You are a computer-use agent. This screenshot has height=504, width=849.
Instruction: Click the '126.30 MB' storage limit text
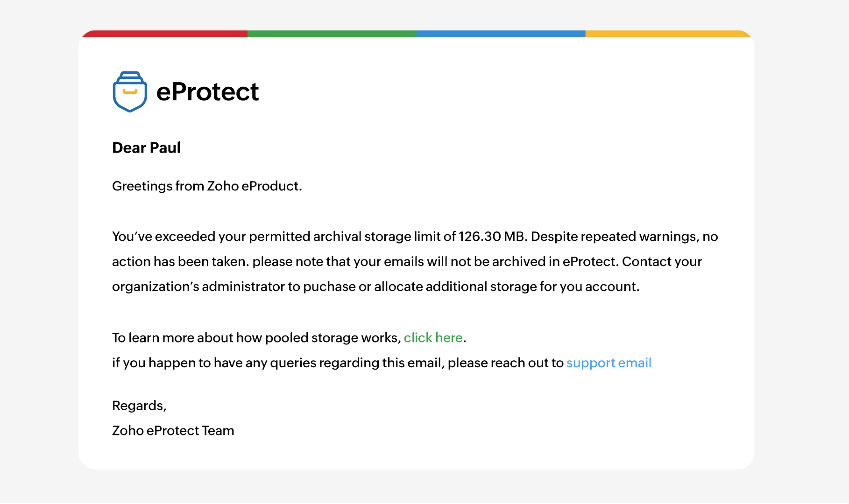[x=492, y=237]
